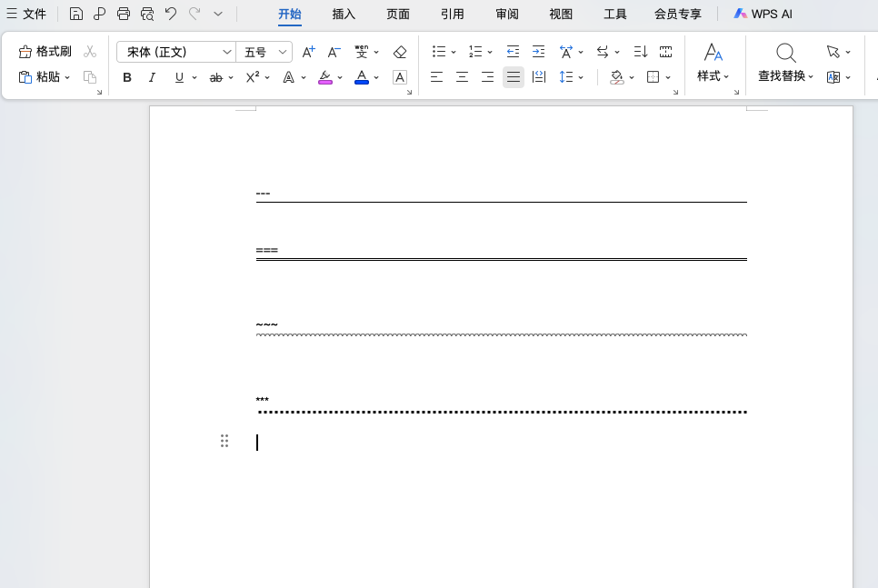Click the bulleted list icon

click(439, 52)
